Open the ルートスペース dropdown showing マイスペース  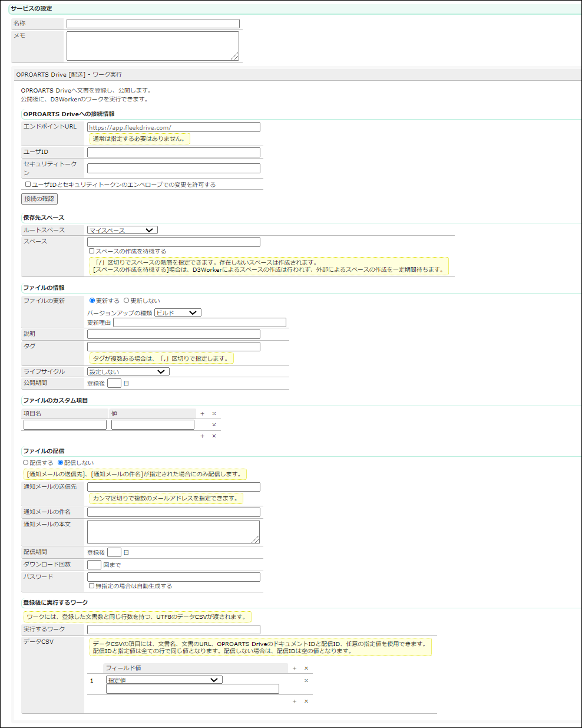click(x=121, y=229)
